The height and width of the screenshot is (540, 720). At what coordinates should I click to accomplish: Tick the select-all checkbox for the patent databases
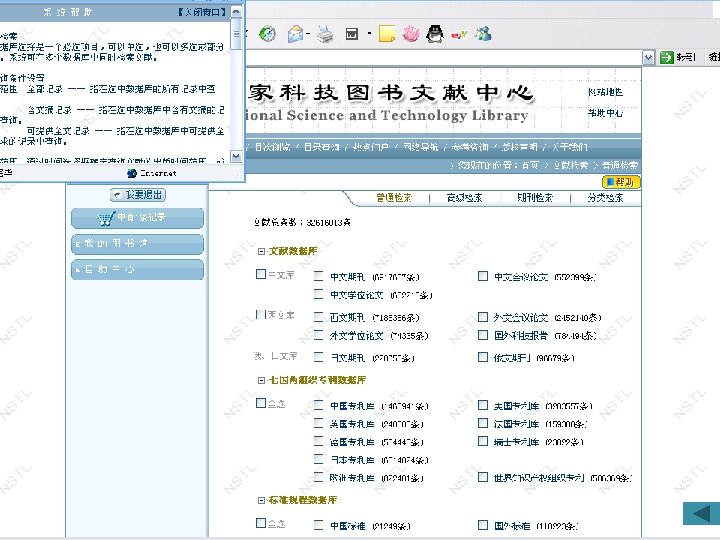coord(261,403)
